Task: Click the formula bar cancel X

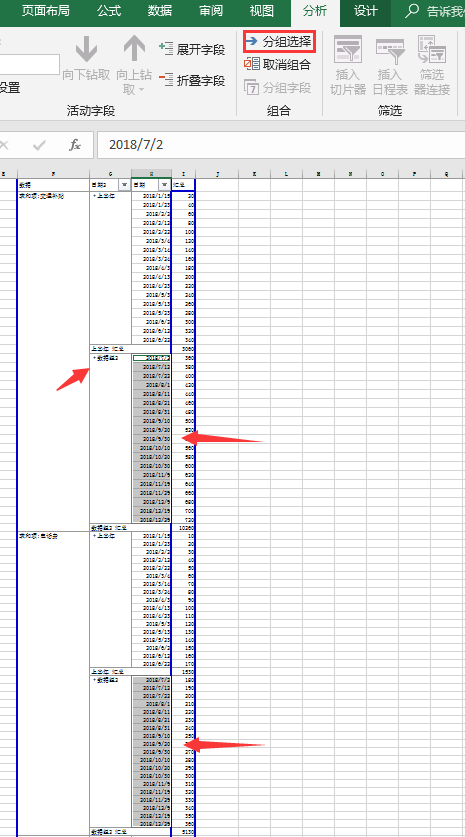Action: [x=4, y=145]
